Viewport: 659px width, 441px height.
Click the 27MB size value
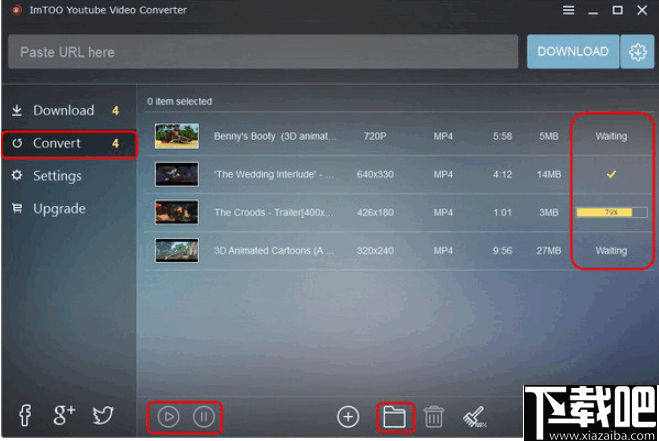tap(549, 251)
